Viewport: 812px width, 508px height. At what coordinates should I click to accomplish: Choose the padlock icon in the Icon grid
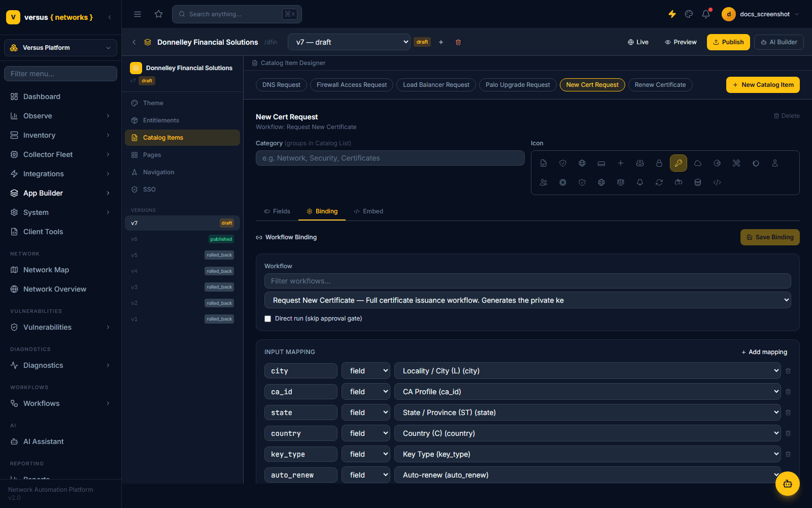(x=659, y=163)
